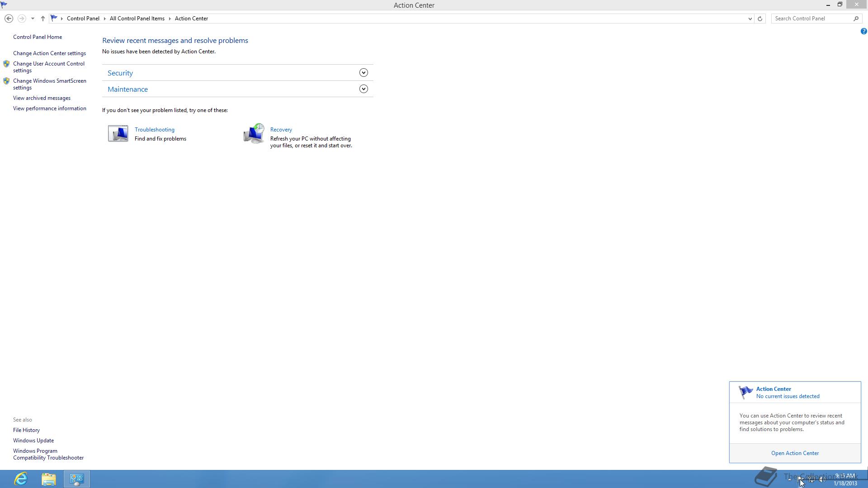This screenshot has height=488, width=868.
Task: Click the search magnifier icon
Action: tap(856, 19)
